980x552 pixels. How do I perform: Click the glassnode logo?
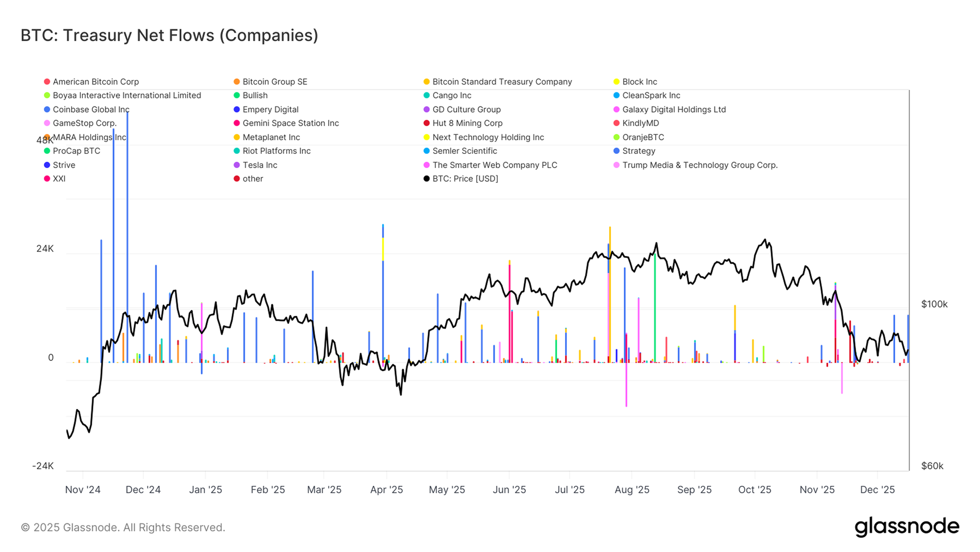pos(906,527)
